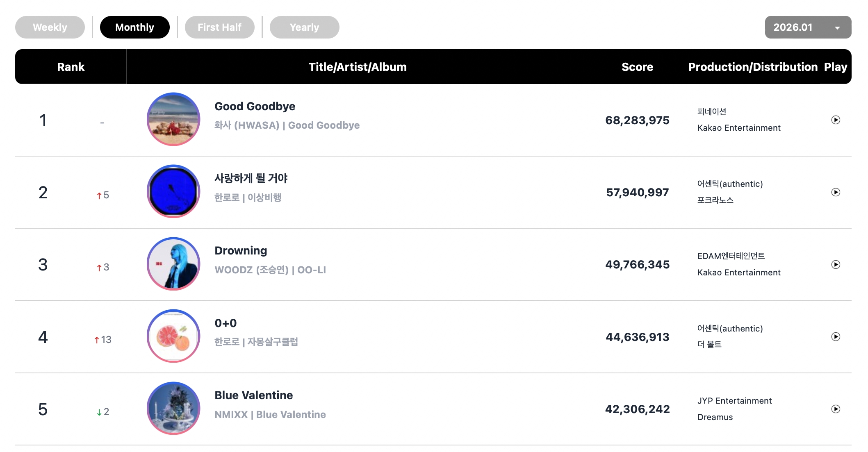The height and width of the screenshot is (452, 868).
Task: Play Blue Valentine by NMIXX
Action: click(836, 409)
